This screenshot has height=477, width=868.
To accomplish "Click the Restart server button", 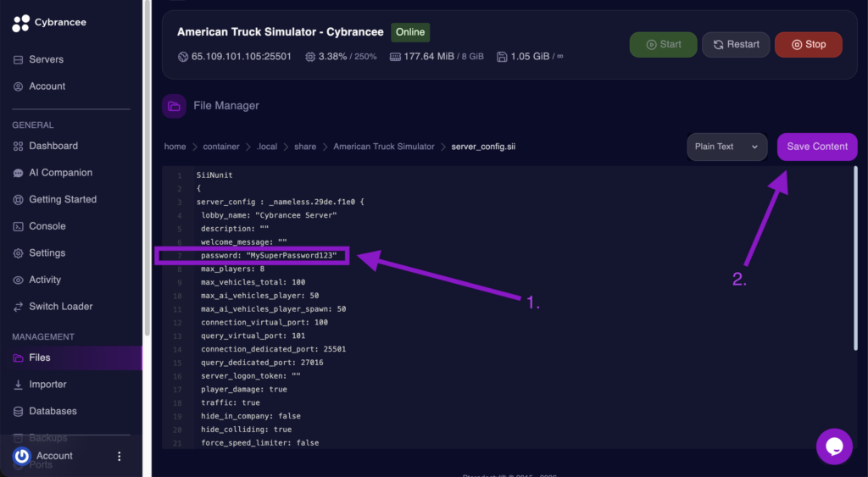I will tap(736, 45).
